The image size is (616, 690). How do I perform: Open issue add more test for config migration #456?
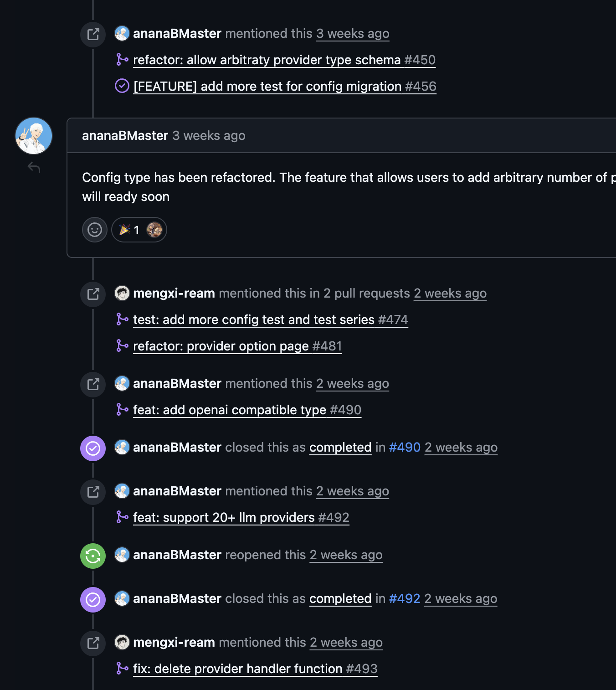click(x=285, y=87)
